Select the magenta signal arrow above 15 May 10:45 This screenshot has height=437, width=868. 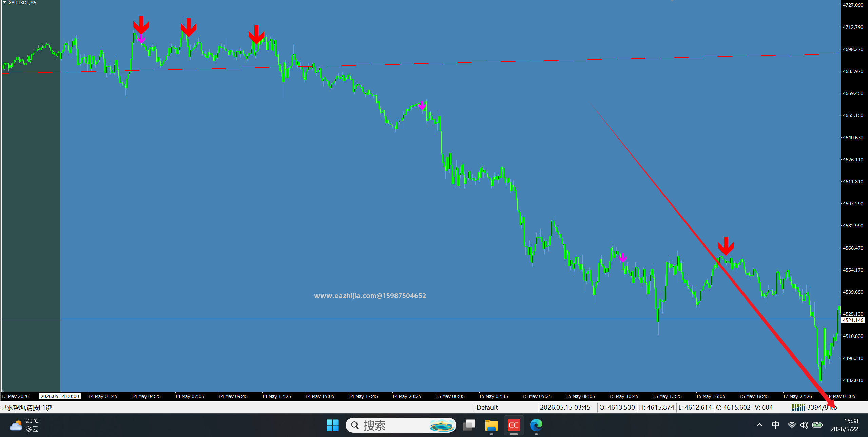coord(623,258)
